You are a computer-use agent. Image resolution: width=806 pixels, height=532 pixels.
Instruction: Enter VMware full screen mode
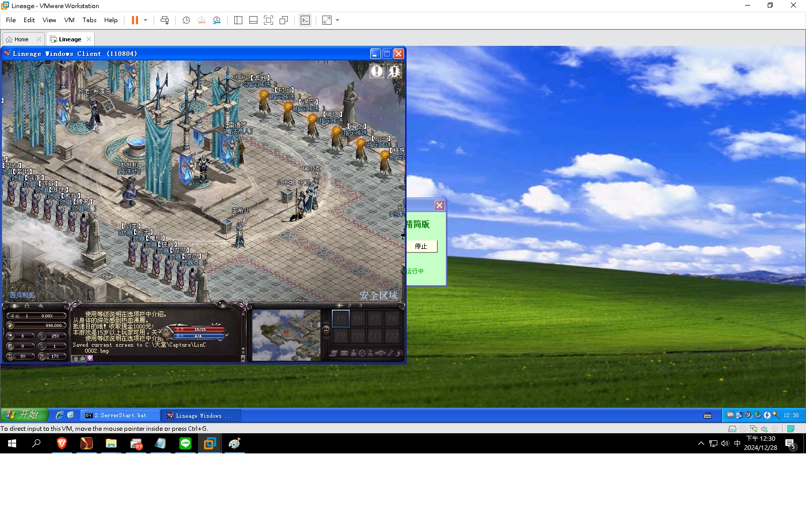tap(268, 20)
